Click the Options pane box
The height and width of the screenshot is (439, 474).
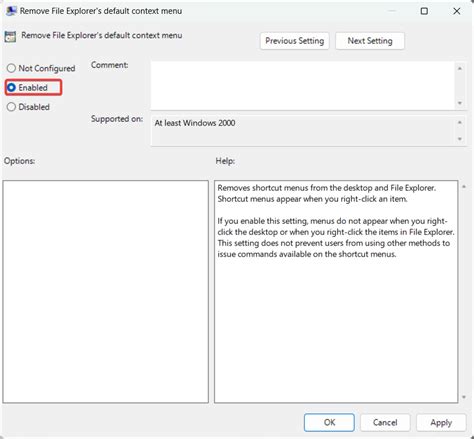106,292
